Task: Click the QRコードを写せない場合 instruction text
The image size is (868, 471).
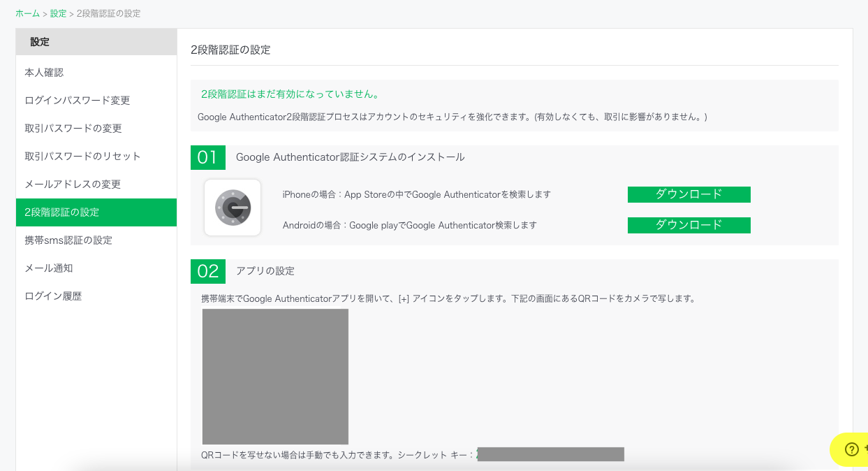Action: tap(338, 455)
